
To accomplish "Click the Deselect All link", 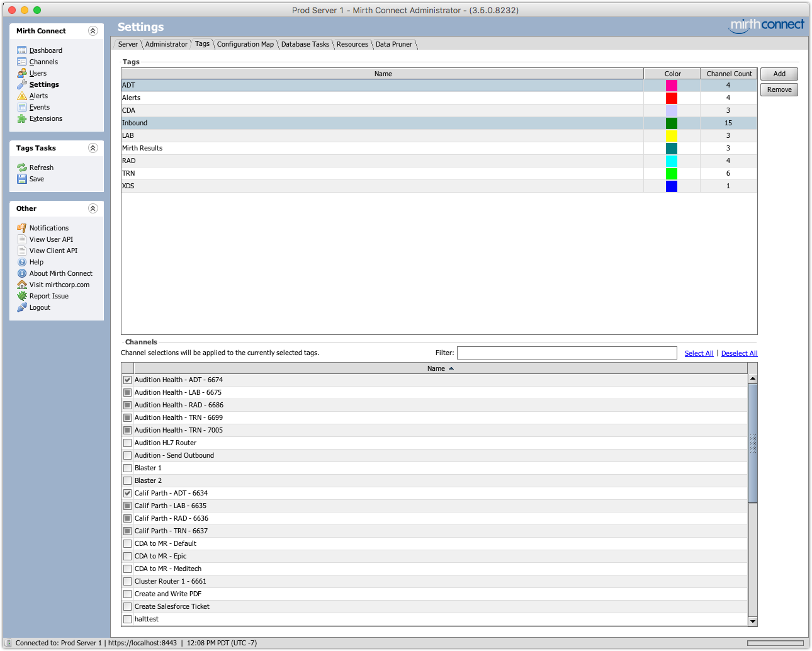I will click(740, 353).
